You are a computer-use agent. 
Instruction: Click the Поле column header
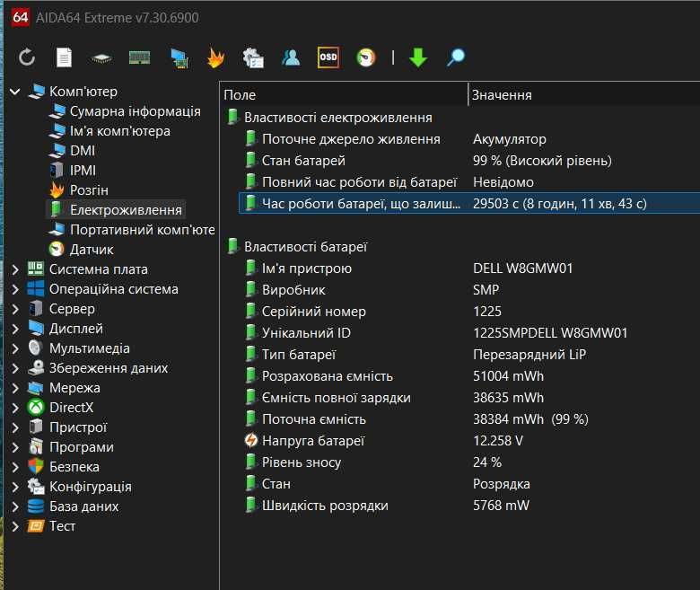345,94
